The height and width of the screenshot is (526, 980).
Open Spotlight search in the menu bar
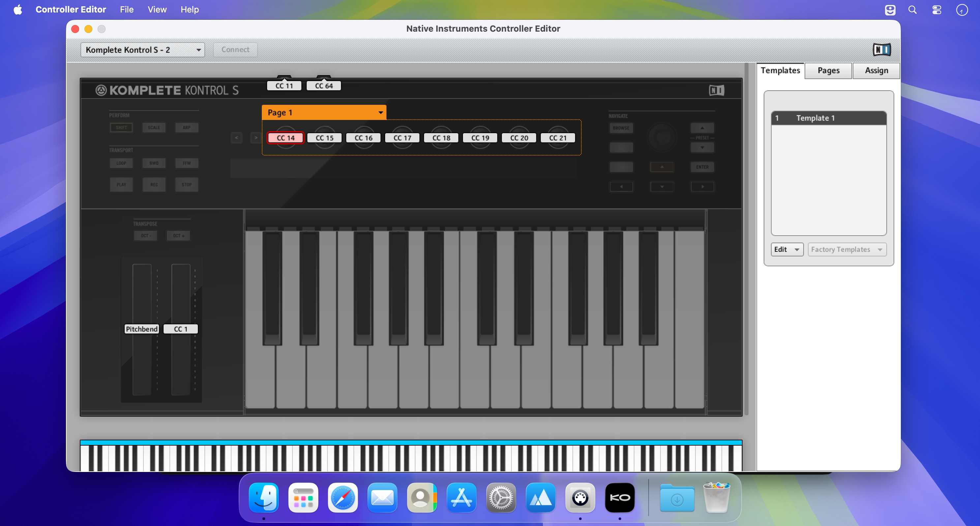(x=913, y=10)
